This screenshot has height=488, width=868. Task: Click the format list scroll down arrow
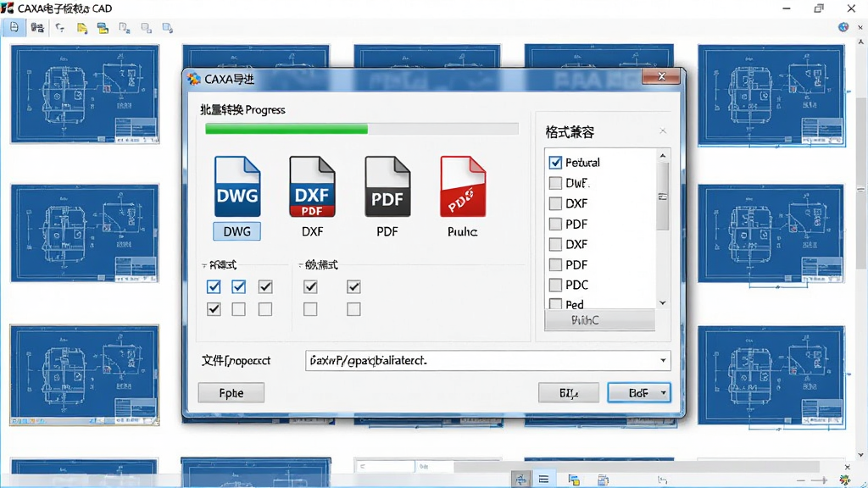tap(663, 303)
